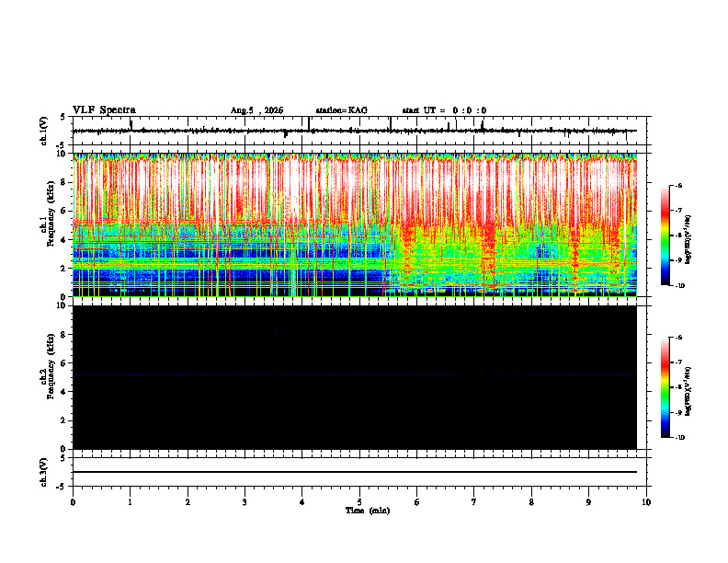Click tick label 10 on the time axis

click(646, 502)
